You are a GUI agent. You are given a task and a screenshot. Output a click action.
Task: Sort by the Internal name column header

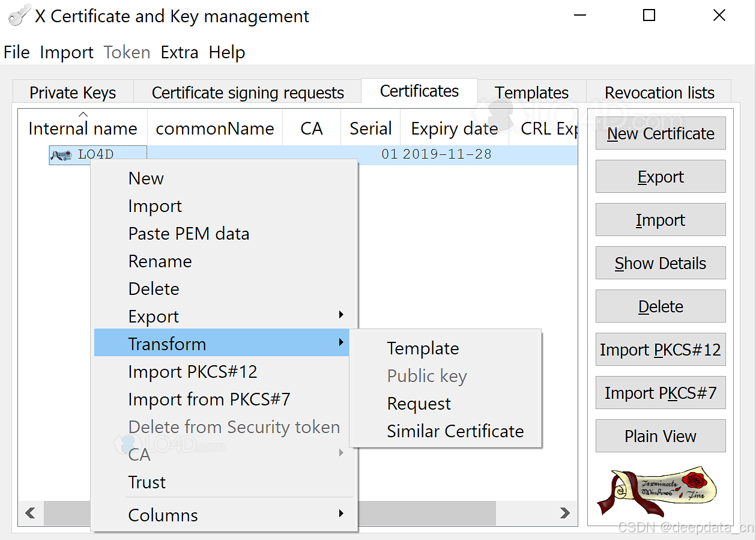(x=83, y=128)
